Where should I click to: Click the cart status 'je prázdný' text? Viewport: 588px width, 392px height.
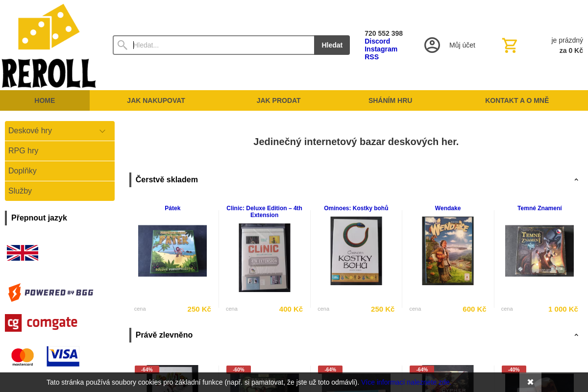(x=567, y=40)
